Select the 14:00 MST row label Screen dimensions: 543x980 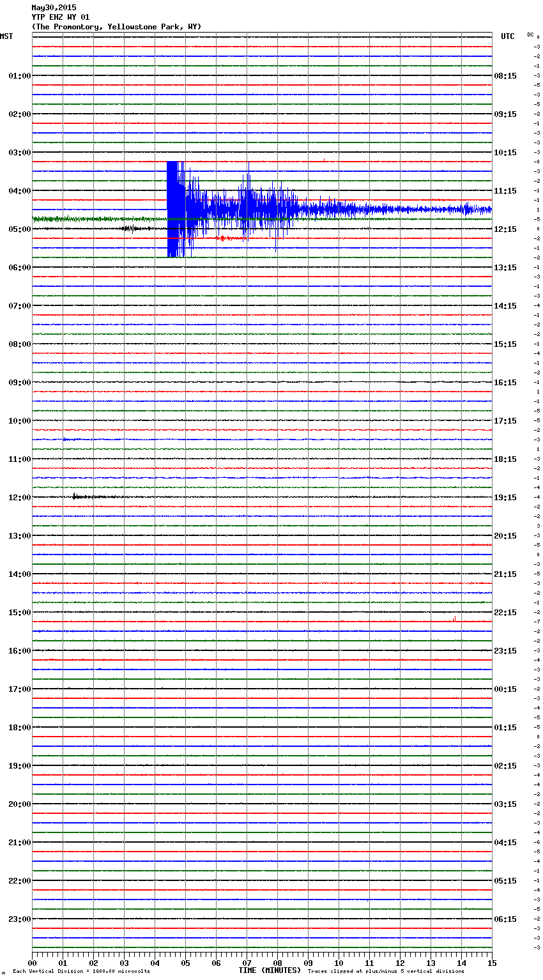pyautogui.click(x=20, y=574)
